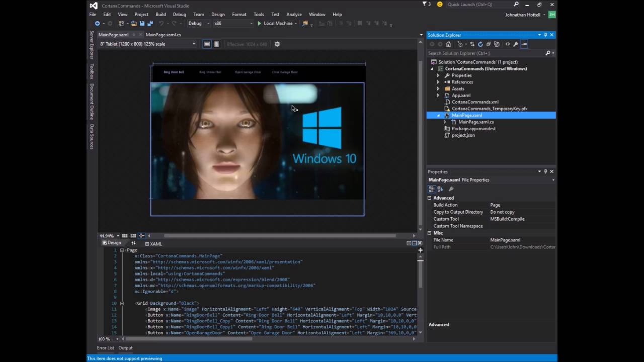Toggle snapping to snaplines button

(x=141, y=235)
